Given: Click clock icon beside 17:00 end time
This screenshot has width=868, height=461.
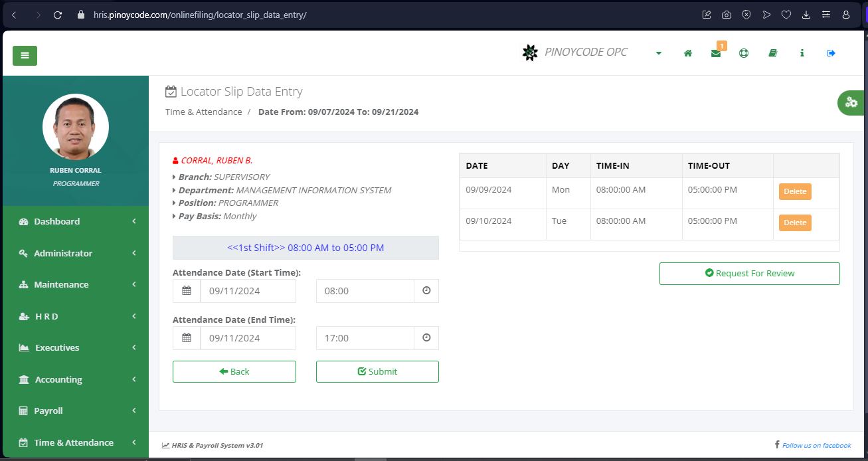Looking at the screenshot, I should click(x=426, y=338).
